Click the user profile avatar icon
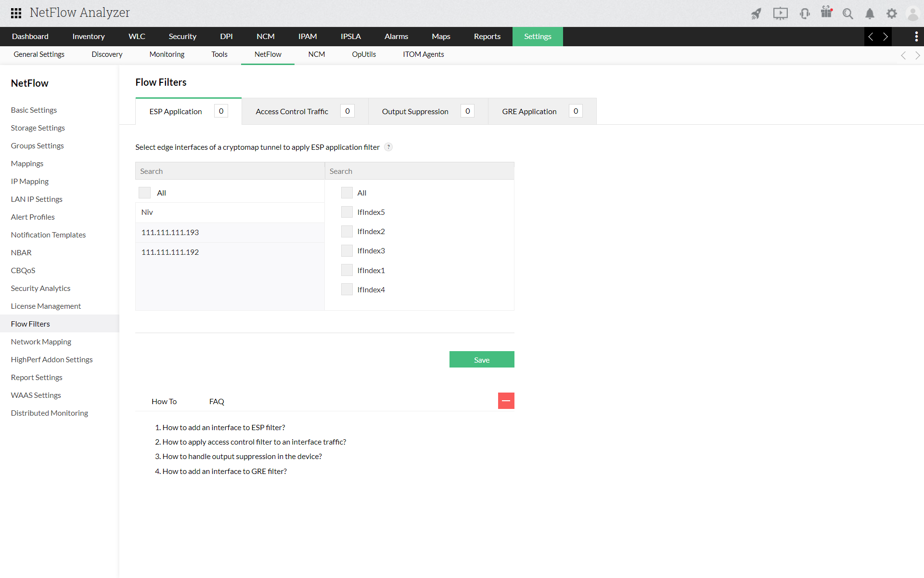 (x=912, y=13)
